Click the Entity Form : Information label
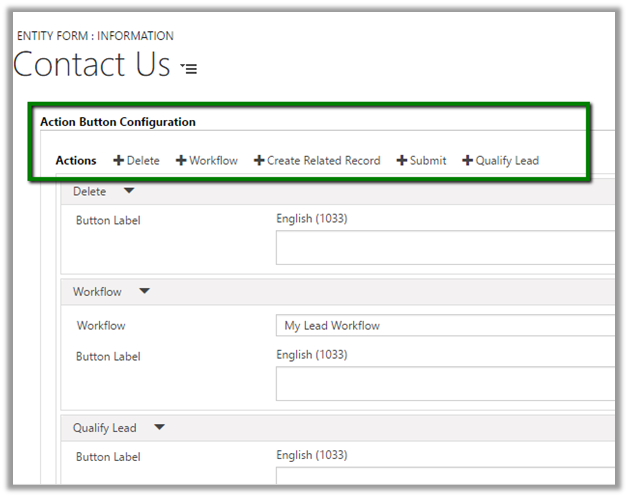Screen dimensions: 628x497 (95, 36)
